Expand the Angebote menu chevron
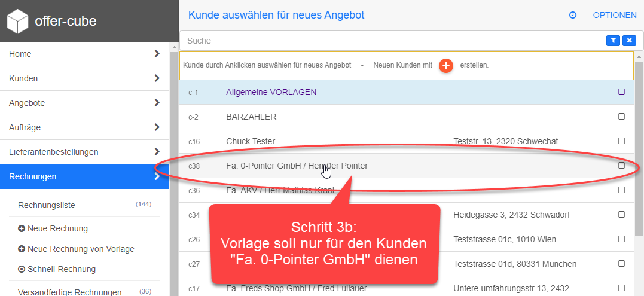This screenshot has width=644, height=296. 157,103
